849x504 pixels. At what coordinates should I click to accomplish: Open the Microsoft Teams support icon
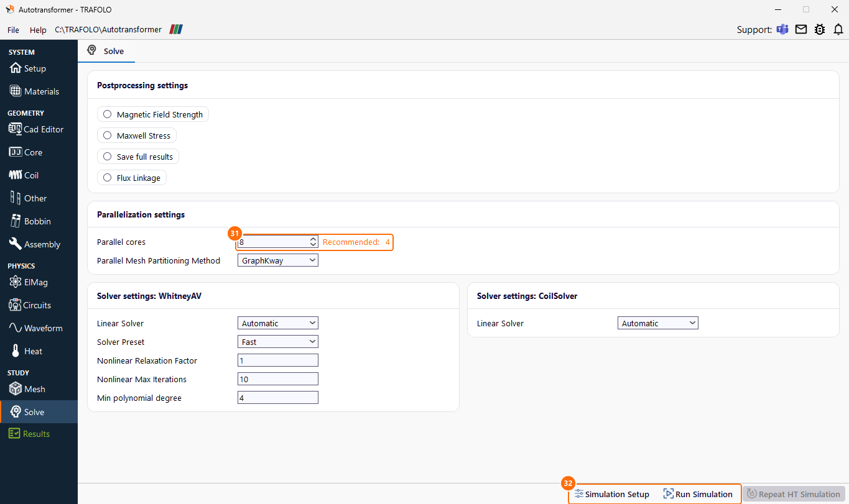click(x=782, y=29)
